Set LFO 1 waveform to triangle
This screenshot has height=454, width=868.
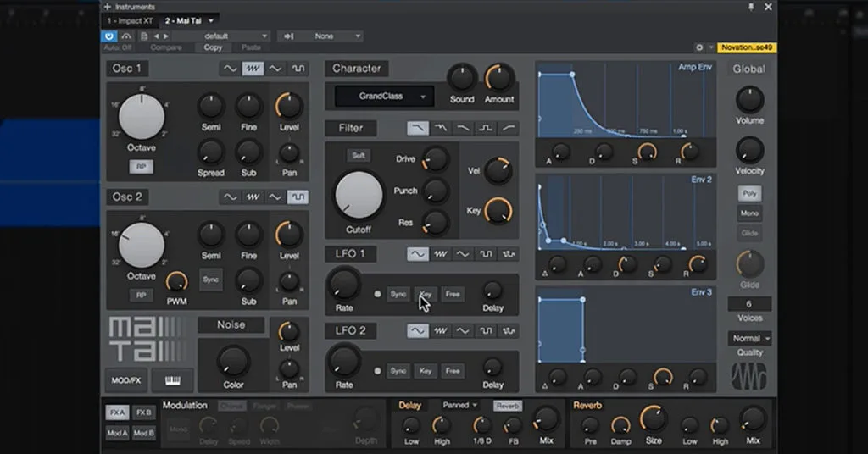coord(463,254)
